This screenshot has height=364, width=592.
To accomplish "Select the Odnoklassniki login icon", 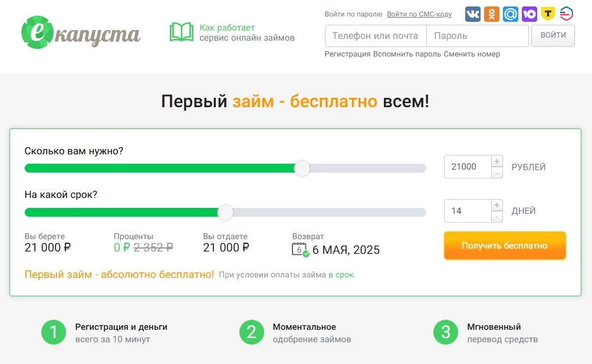I will coord(493,14).
